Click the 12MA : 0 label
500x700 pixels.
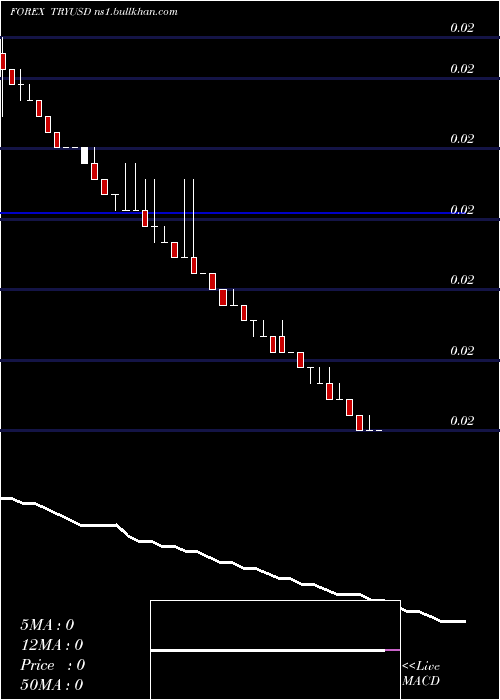point(52,645)
